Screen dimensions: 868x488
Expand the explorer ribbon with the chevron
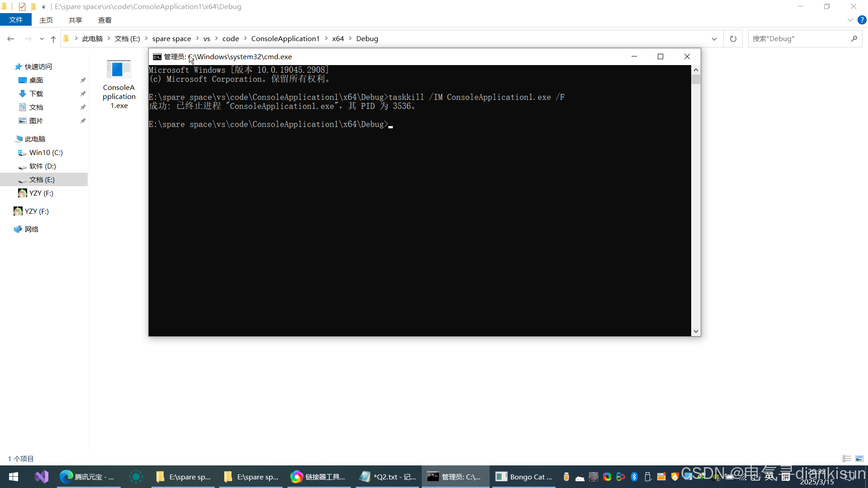[850, 20]
